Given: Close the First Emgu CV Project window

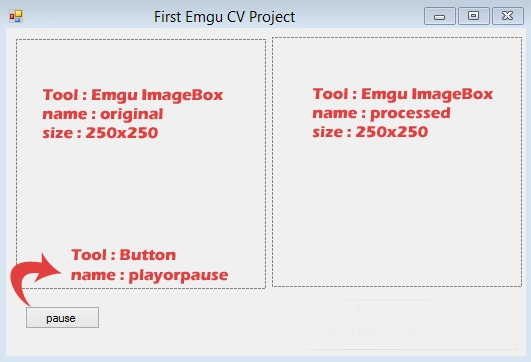Looking at the screenshot, I should 508,16.
